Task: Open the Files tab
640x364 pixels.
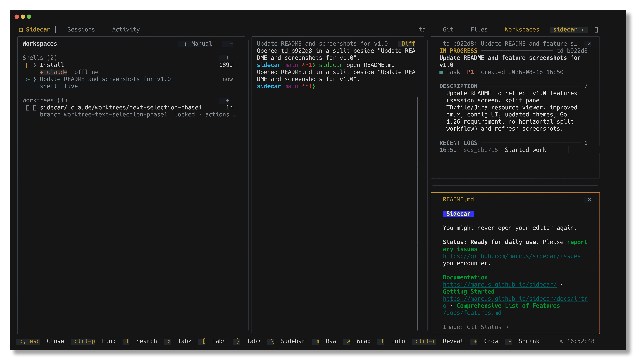Action: point(479,30)
